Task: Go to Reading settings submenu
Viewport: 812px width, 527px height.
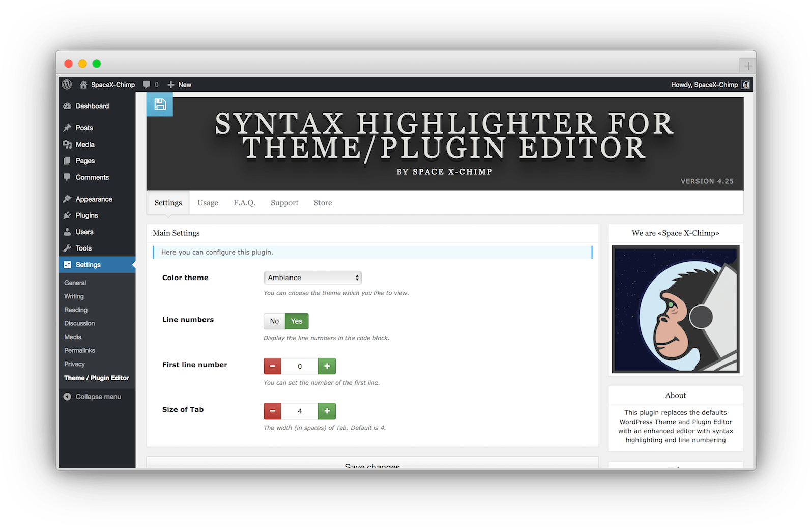Action: click(x=76, y=310)
